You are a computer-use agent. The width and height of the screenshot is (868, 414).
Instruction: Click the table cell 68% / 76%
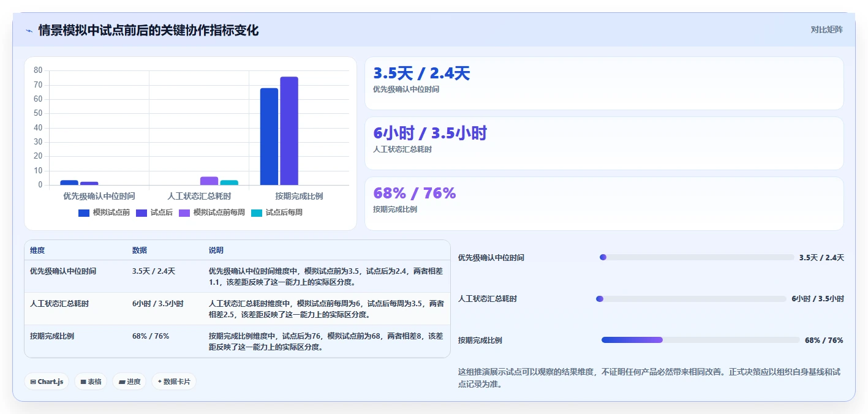click(151, 336)
